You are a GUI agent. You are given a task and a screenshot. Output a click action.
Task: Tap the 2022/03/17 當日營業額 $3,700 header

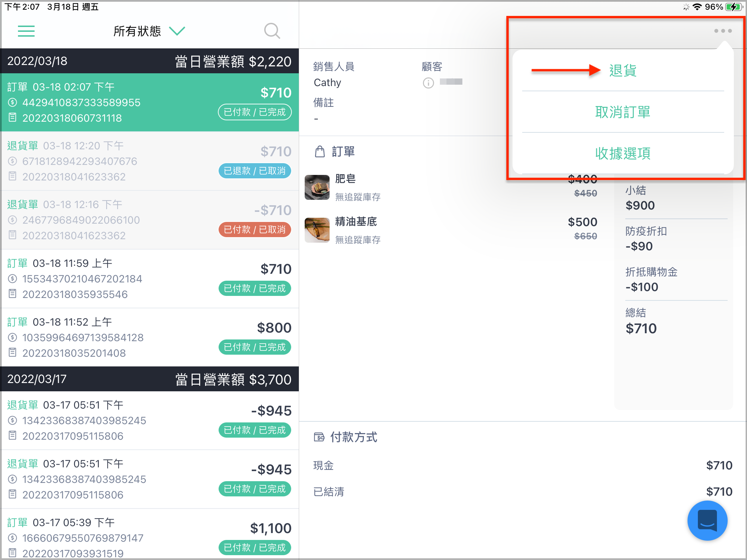tap(150, 379)
